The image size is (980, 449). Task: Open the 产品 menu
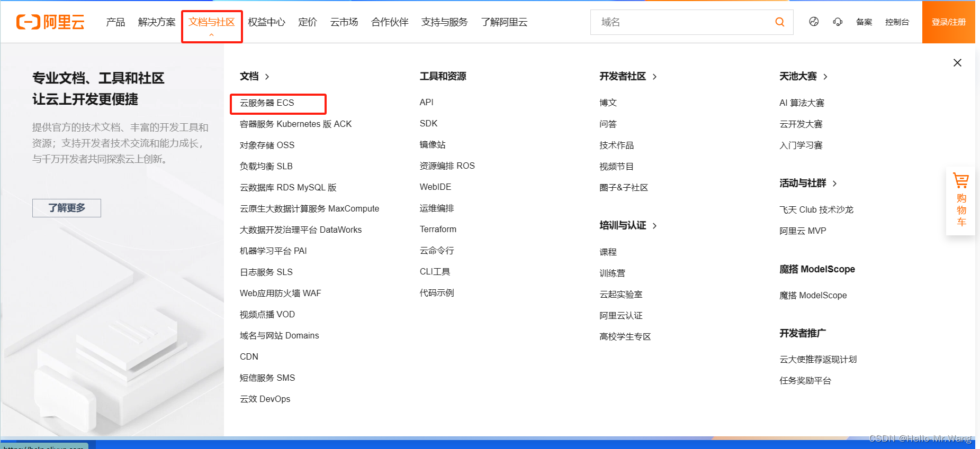115,22
